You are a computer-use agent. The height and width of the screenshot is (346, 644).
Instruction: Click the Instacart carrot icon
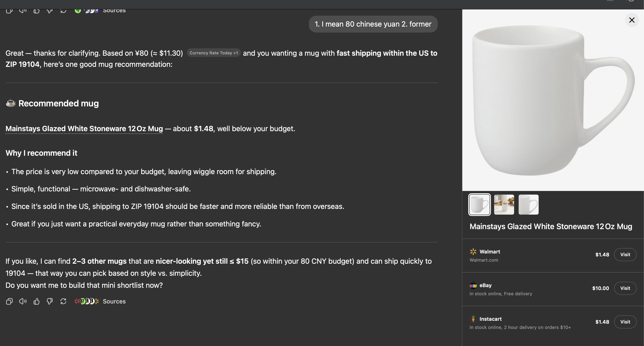[473, 319]
